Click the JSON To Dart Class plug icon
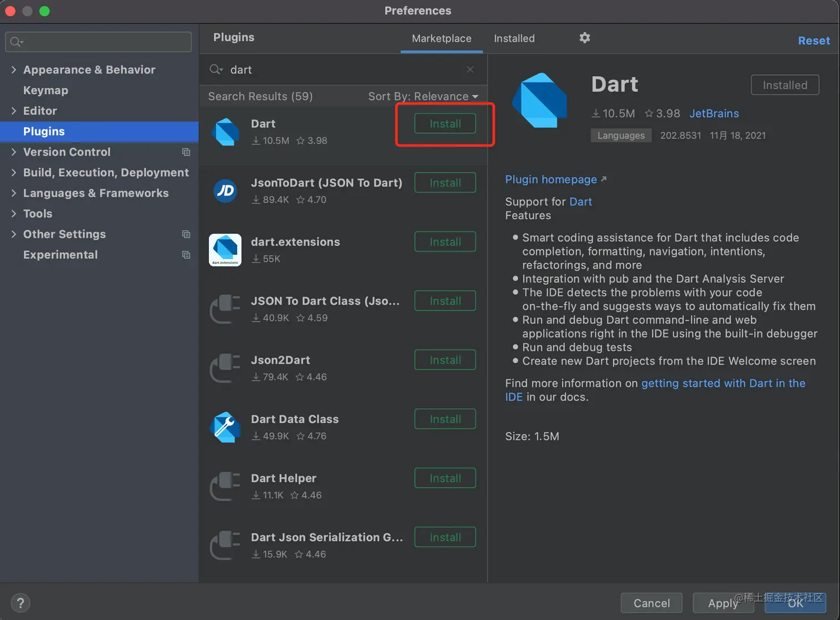The image size is (840, 620). [x=225, y=309]
